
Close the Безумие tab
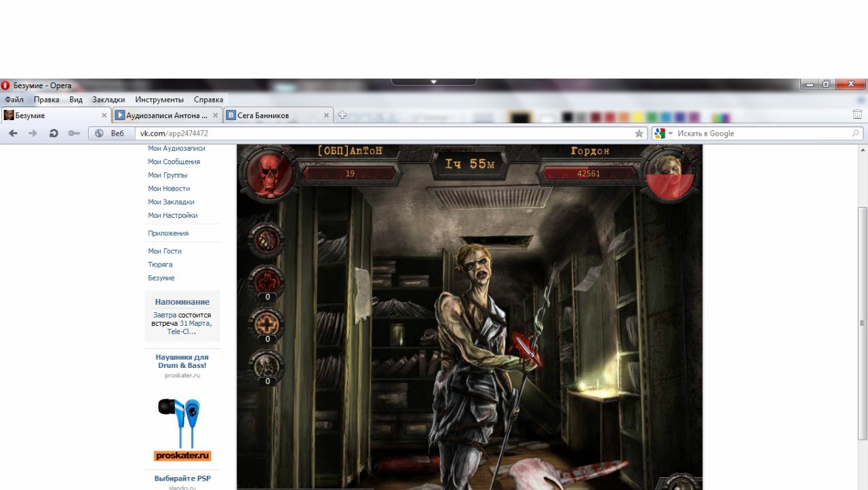click(x=104, y=115)
